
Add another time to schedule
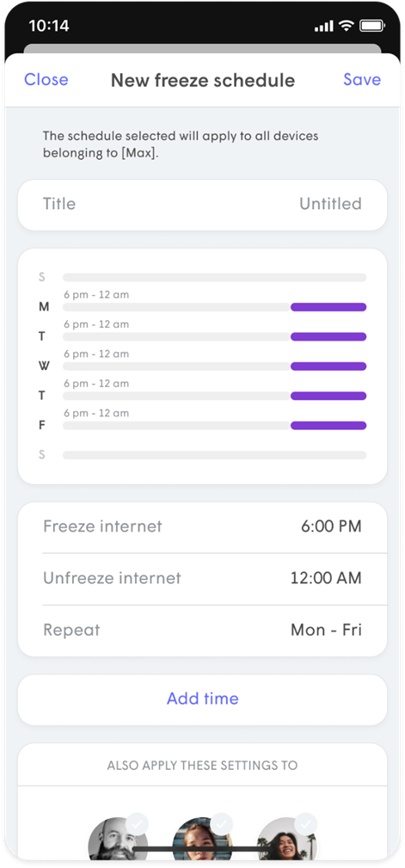coord(203,699)
